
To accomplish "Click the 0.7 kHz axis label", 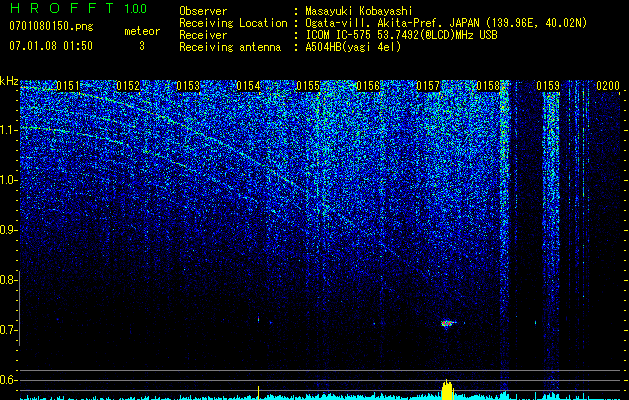I will [x=8, y=330].
